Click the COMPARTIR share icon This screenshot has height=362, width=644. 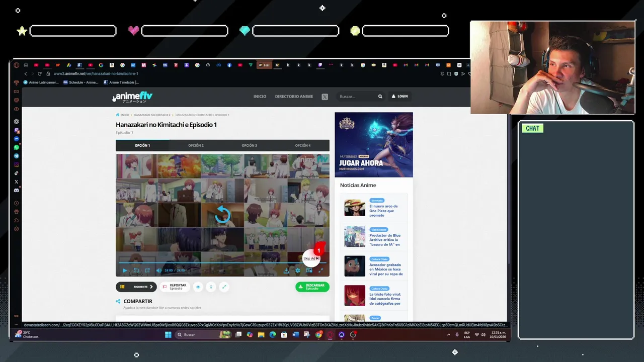pos(118,301)
